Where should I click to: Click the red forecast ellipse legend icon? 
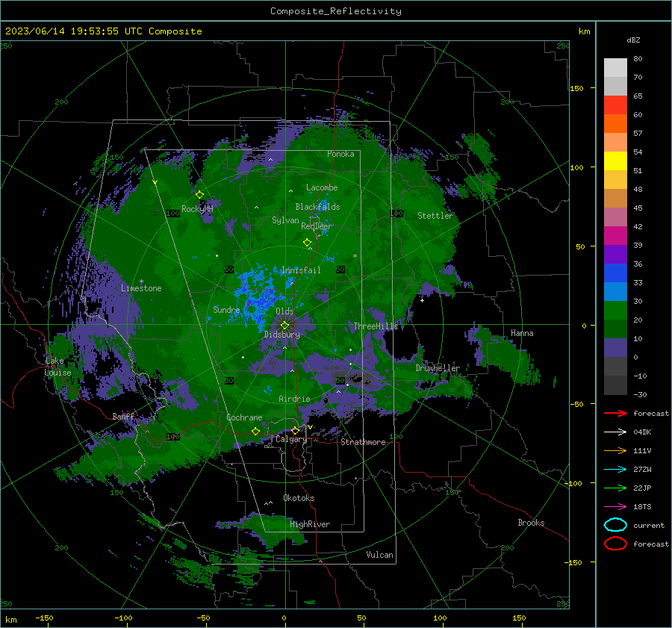[615, 544]
